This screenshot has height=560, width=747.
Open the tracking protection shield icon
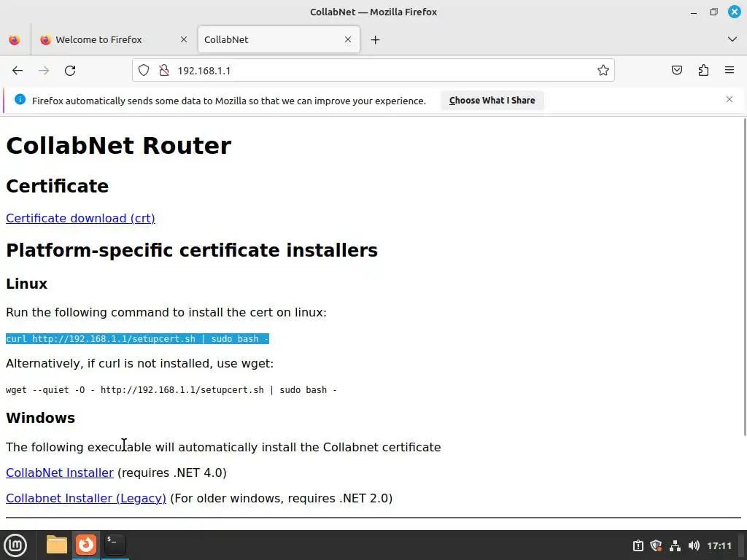point(144,71)
